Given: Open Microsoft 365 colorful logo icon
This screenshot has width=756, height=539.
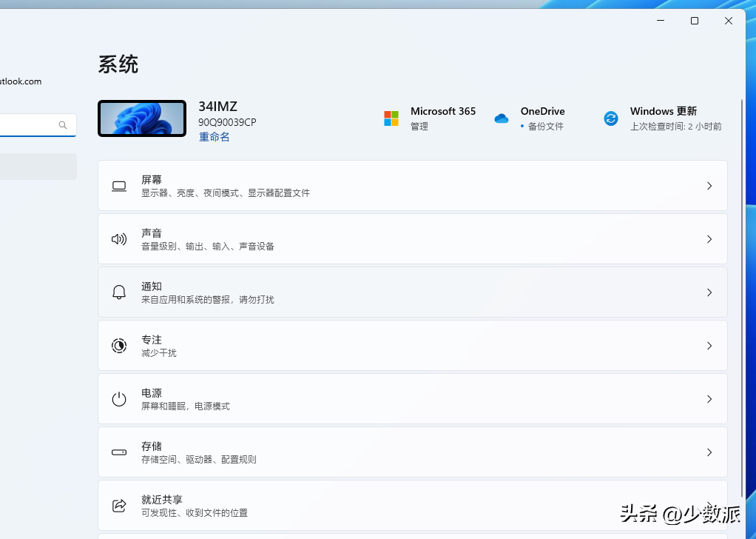Looking at the screenshot, I should [x=391, y=118].
